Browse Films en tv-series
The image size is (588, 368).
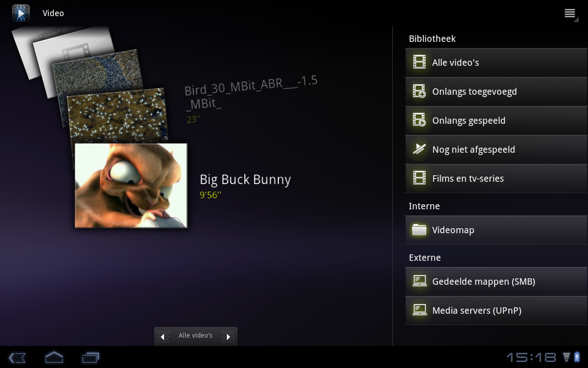click(x=496, y=178)
